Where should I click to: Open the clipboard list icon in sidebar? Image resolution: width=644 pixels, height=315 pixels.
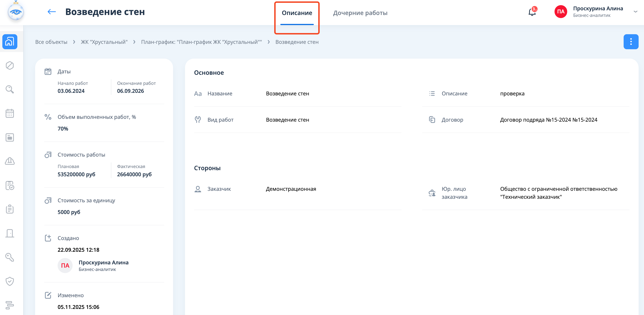point(10,209)
